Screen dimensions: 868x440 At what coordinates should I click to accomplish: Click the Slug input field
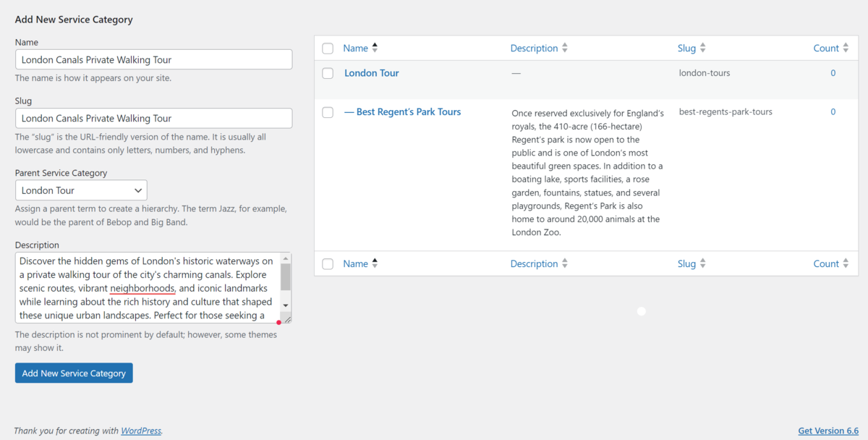point(153,118)
